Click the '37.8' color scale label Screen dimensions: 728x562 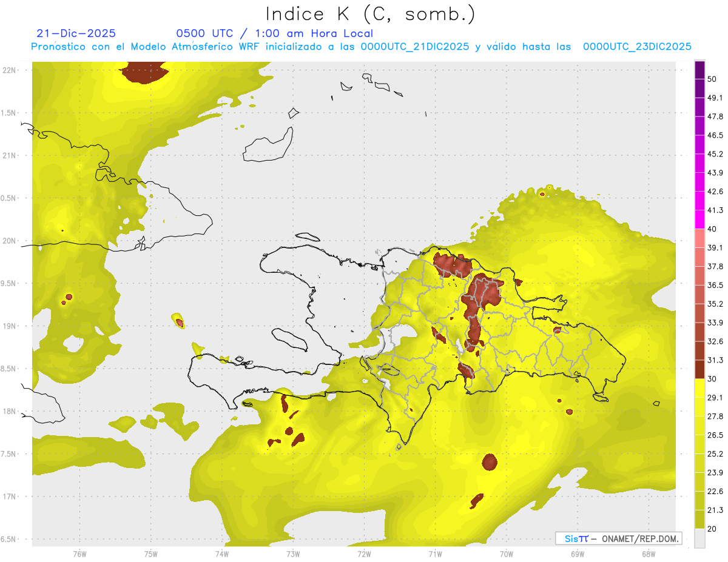(715, 267)
